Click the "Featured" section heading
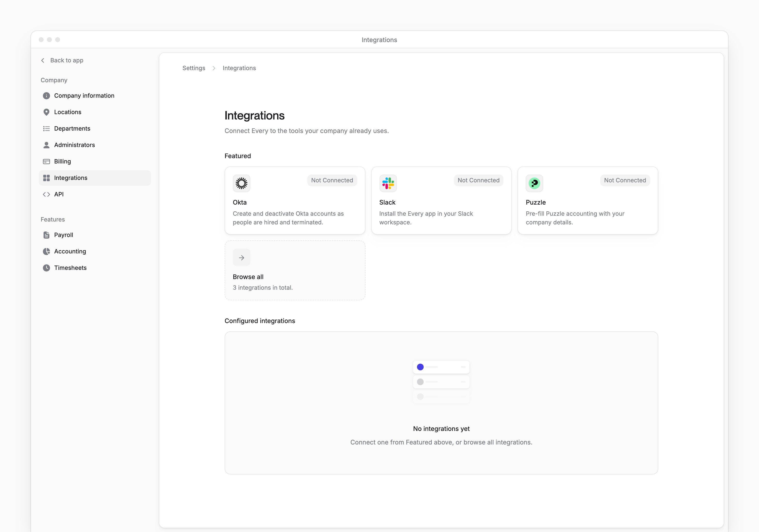The image size is (759, 532). [238, 156]
